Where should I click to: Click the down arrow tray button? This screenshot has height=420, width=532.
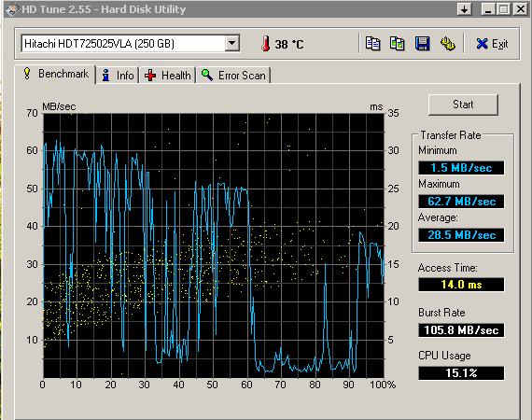coord(465,9)
